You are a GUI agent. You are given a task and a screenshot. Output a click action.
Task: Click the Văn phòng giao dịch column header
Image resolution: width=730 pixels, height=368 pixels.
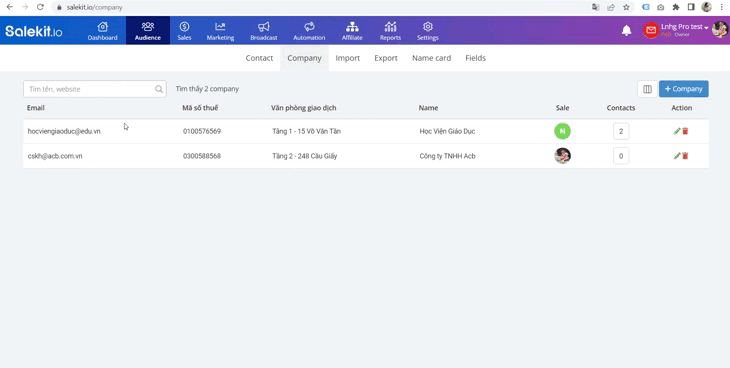pyautogui.click(x=304, y=108)
